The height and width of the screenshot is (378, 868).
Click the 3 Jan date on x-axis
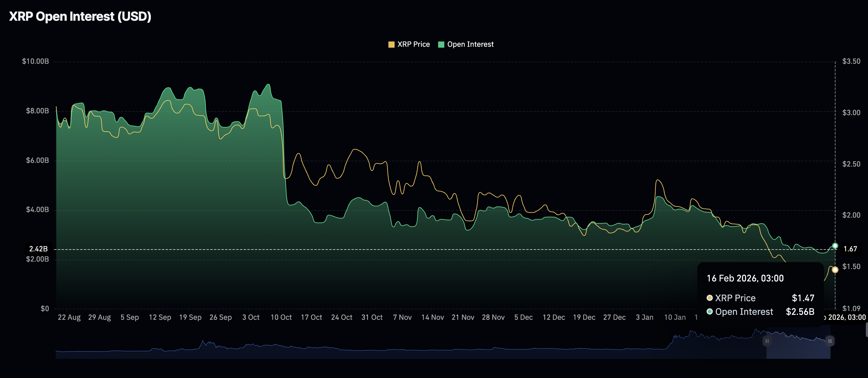[x=644, y=317]
